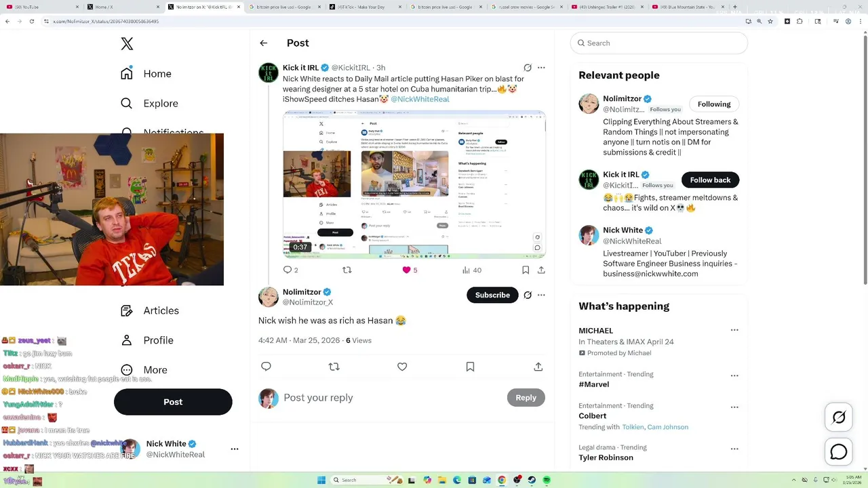Click reply icon showing 2 replies
868x488 pixels.
(x=290, y=270)
